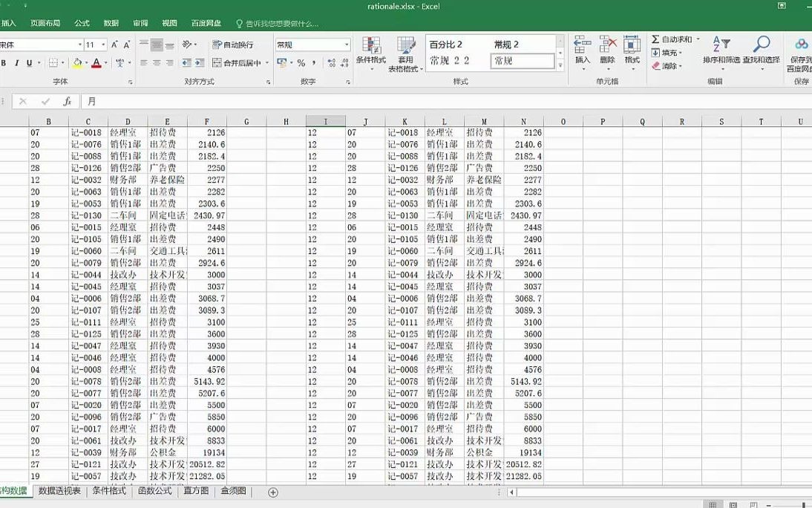Open the Merge and Center (合并后居中) dropdown arrow
812x508 pixels.
(x=265, y=62)
